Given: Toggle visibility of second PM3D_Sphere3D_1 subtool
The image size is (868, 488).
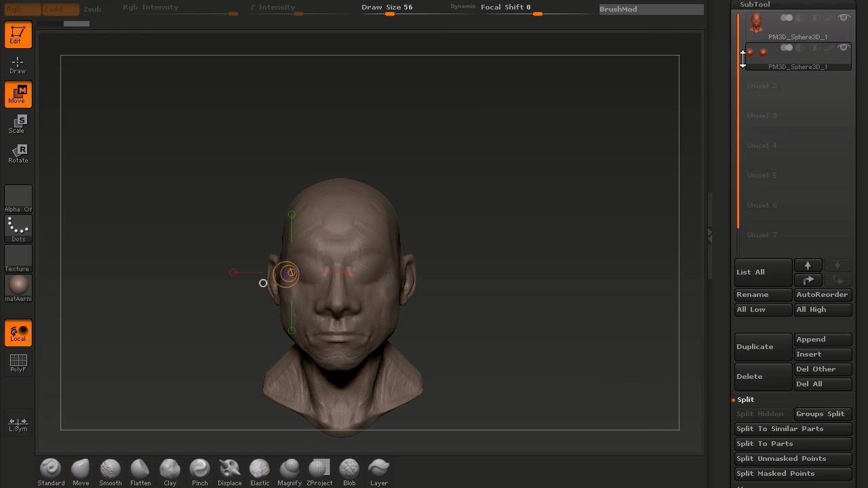Looking at the screenshot, I should pyautogui.click(x=844, y=47).
